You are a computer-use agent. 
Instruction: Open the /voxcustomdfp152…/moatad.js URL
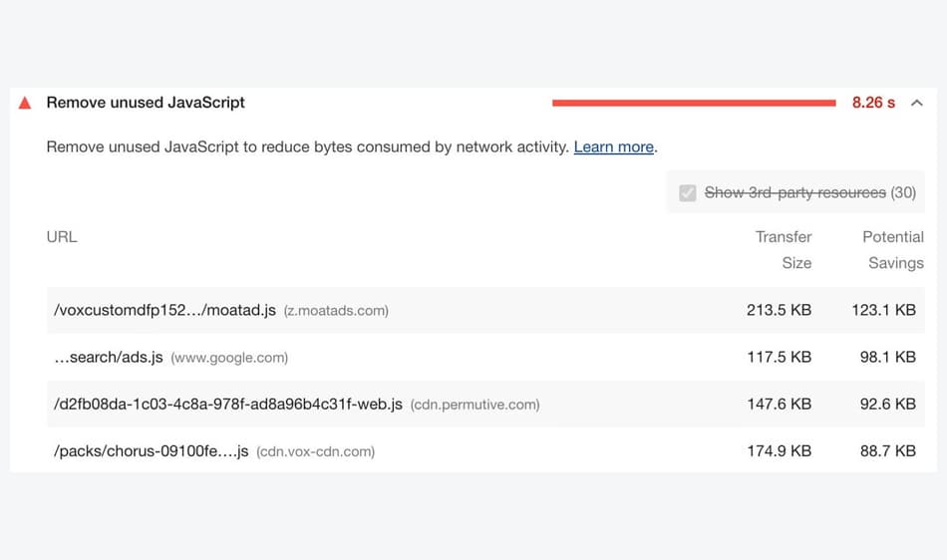(x=164, y=310)
